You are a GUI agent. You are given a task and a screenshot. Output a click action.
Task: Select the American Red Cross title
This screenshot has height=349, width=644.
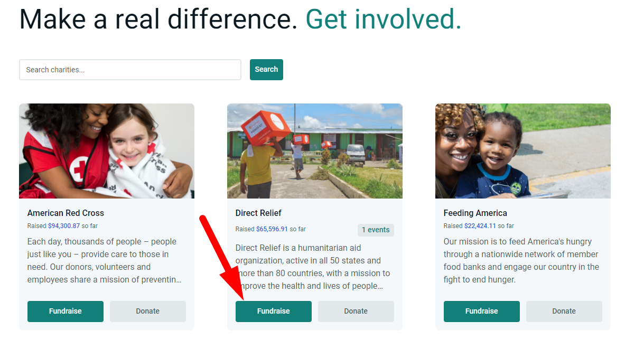point(66,213)
